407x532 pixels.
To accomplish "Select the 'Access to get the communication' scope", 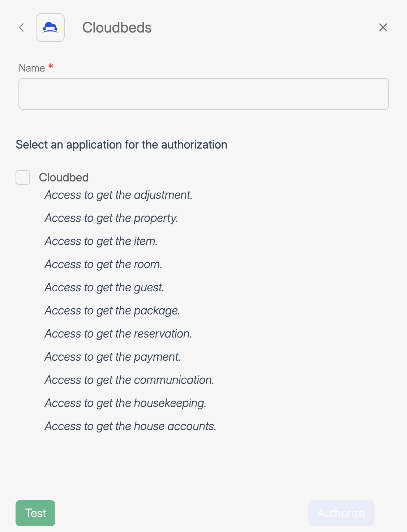I will (129, 380).
